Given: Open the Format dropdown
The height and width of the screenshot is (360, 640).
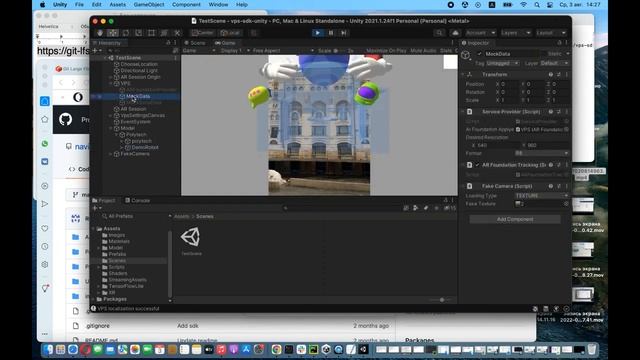Looking at the screenshot, I should (x=541, y=153).
